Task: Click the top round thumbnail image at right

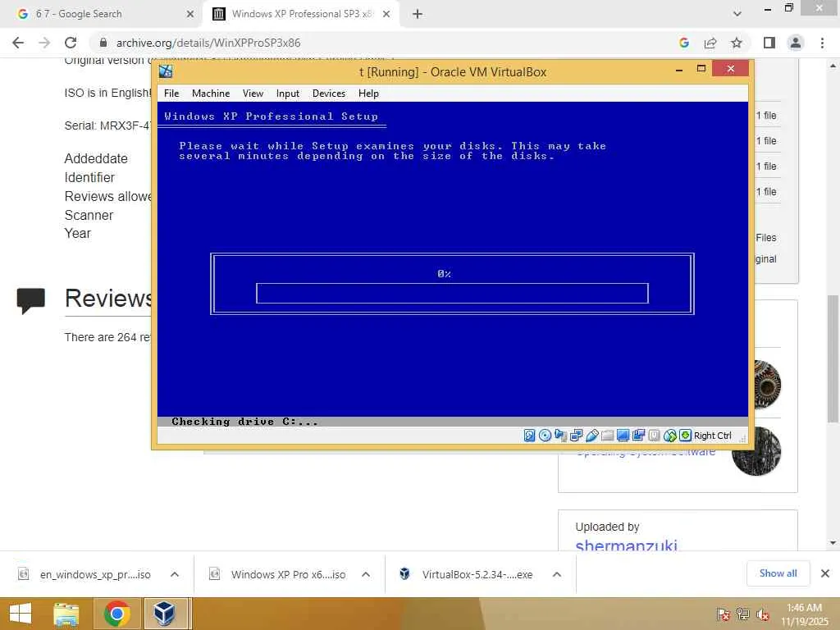Action: [x=767, y=384]
